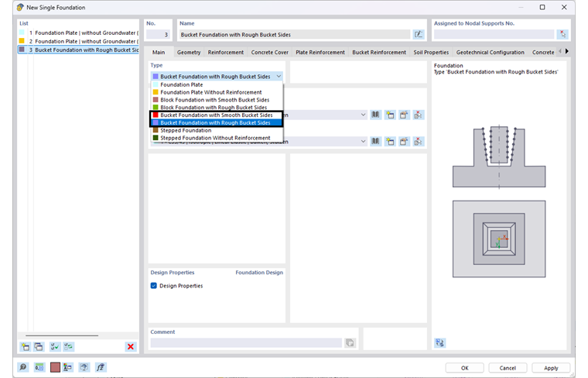Screen dimensions: 588x378
Task: Click the scroll tabs right arrow
Action: coord(567,51)
